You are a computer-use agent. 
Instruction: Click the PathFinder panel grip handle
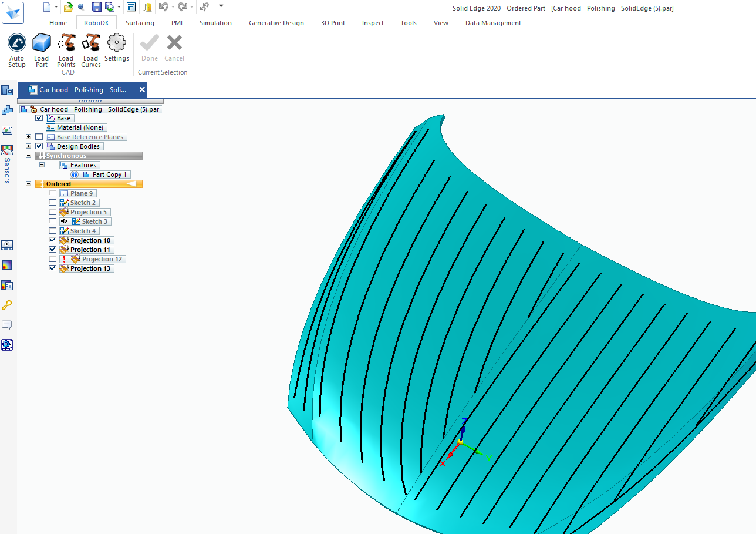(90, 101)
